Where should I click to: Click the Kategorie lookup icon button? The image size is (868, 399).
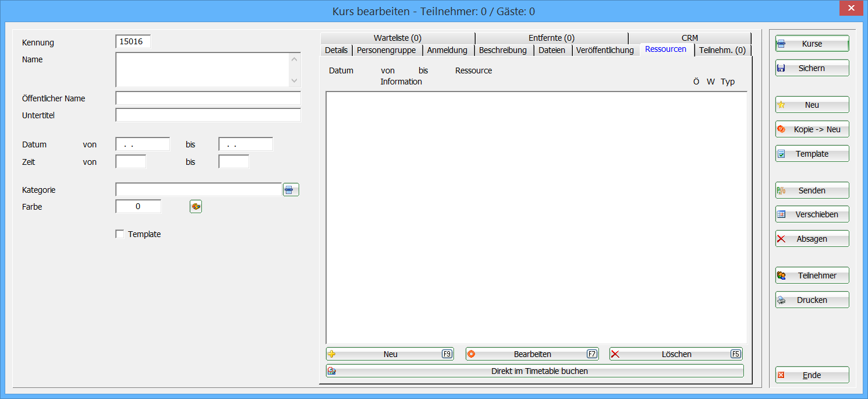click(290, 190)
